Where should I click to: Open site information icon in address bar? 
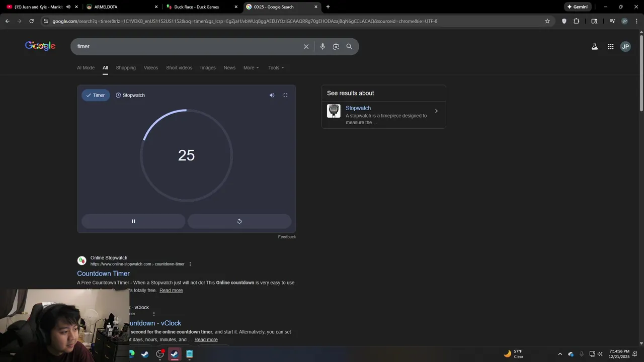46,21
